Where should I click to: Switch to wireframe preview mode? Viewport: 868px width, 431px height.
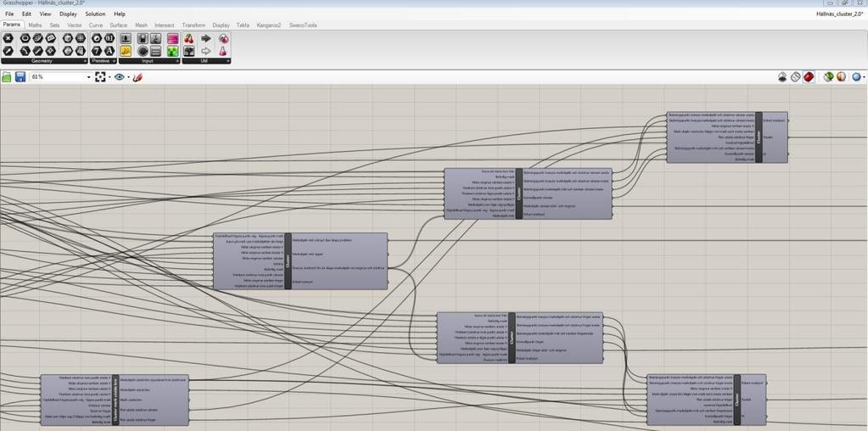click(x=796, y=77)
